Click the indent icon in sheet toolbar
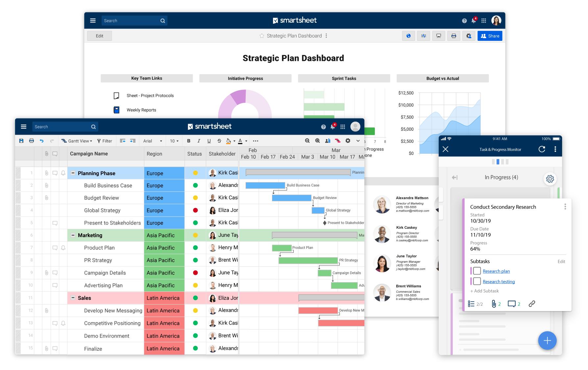 tap(133, 141)
